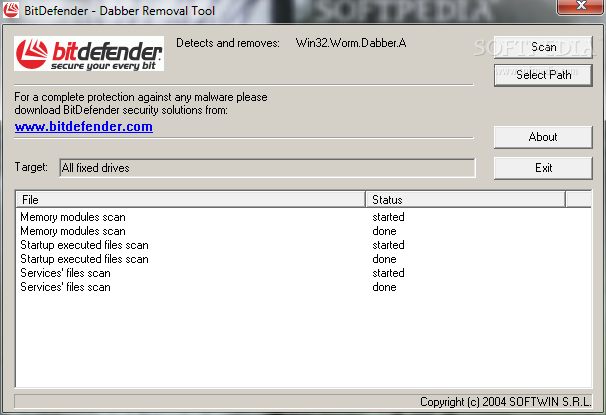
Task: Click the Target field showing All fixed drives
Action: [x=267, y=168]
